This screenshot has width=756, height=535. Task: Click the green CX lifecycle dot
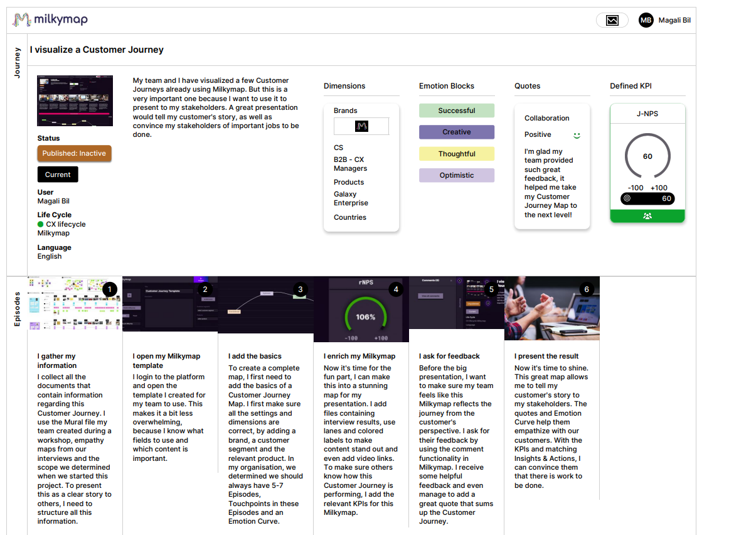41,224
